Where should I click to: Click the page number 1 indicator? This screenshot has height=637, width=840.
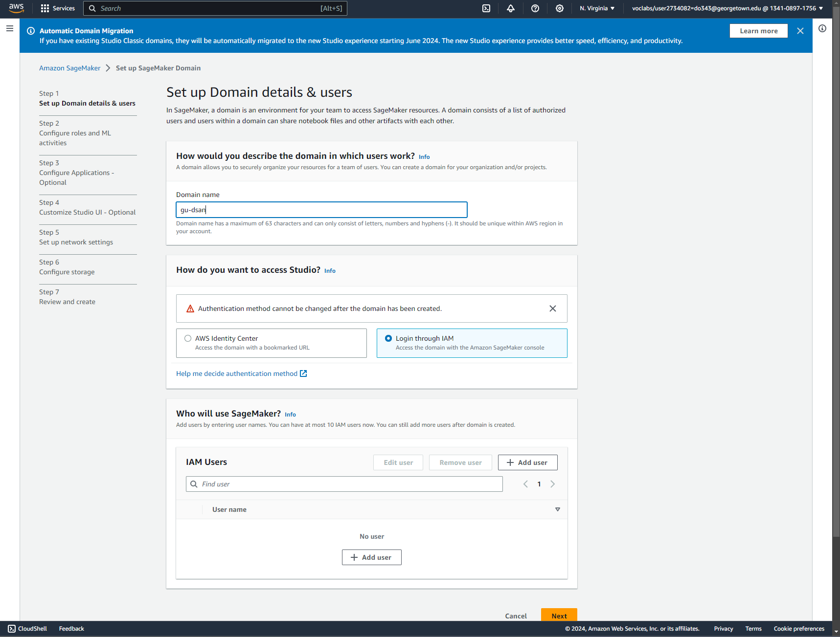[539, 484]
